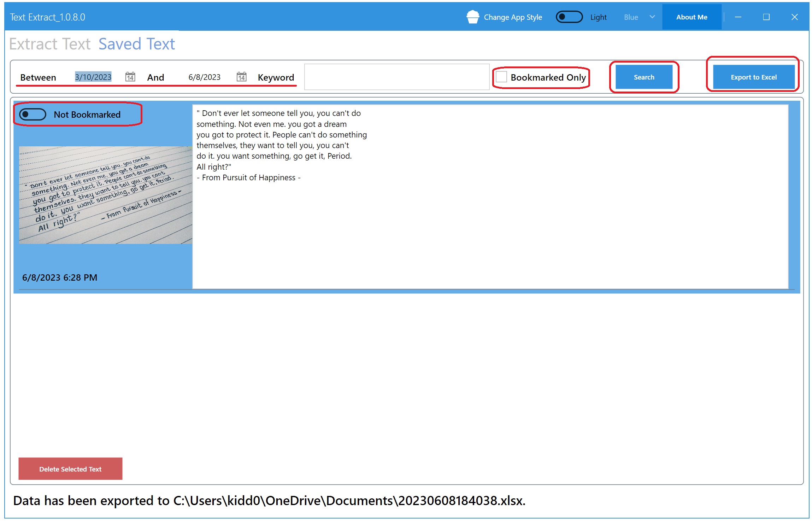Click the dropdown chevron next to Blue
Viewport: 812px width, 521px height.
tap(652, 17)
